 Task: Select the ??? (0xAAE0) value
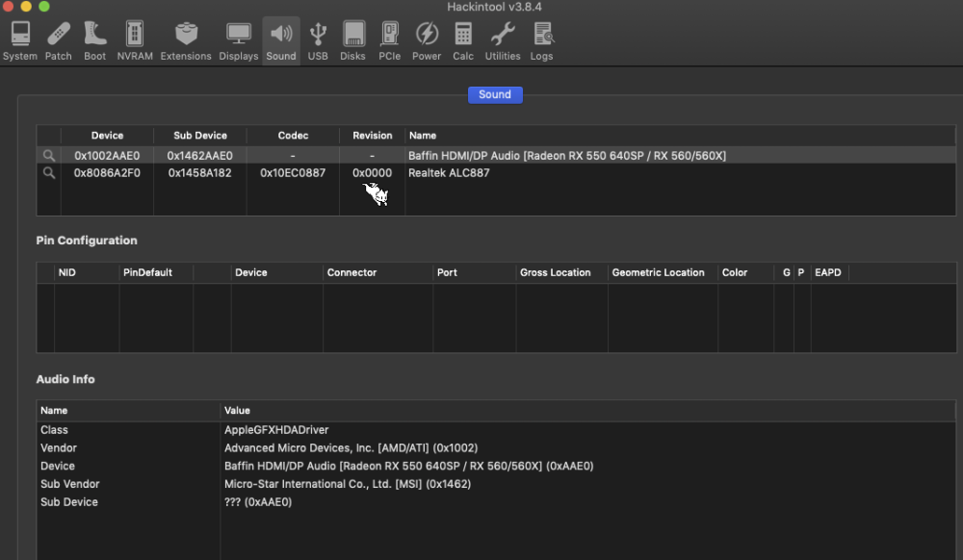[x=258, y=501]
